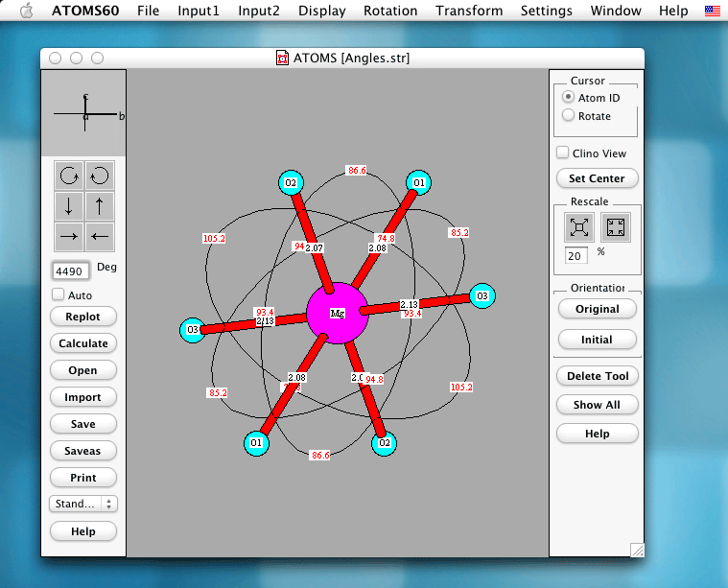
Task: Open the Stand... dropdown menu
Action: [x=83, y=504]
